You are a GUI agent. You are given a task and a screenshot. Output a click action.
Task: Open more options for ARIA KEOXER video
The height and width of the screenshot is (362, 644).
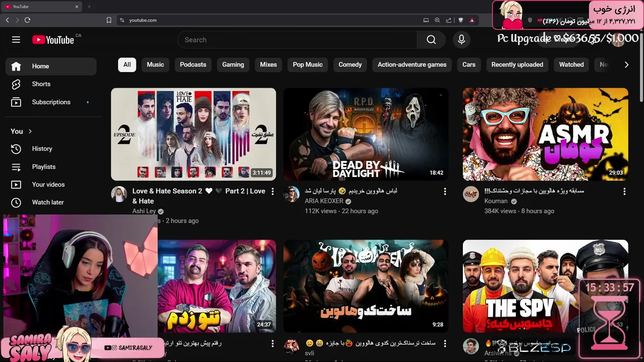pyautogui.click(x=445, y=192)
